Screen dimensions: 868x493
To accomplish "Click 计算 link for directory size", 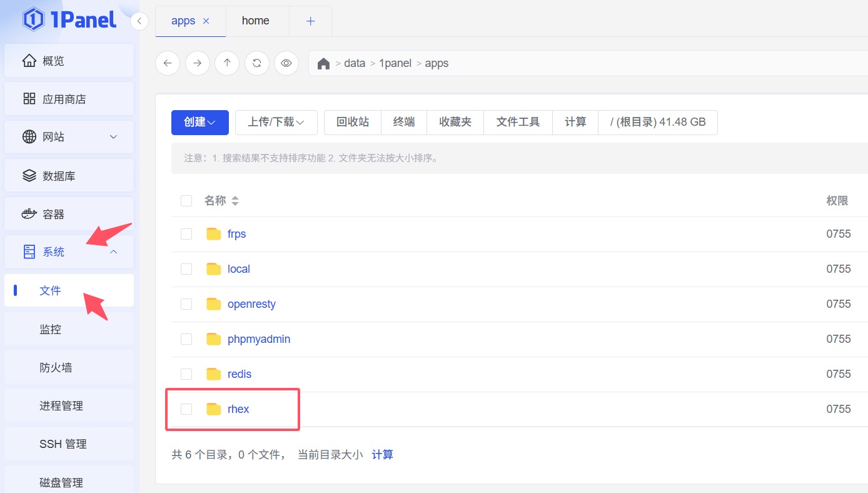I will click(383, 455).
